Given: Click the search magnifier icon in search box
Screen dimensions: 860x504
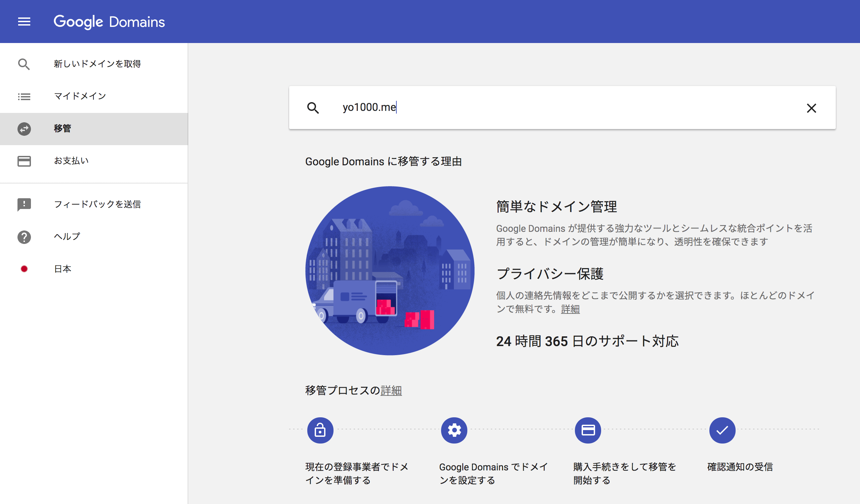Looking at the screenshot, I should (x=313, y=108).
